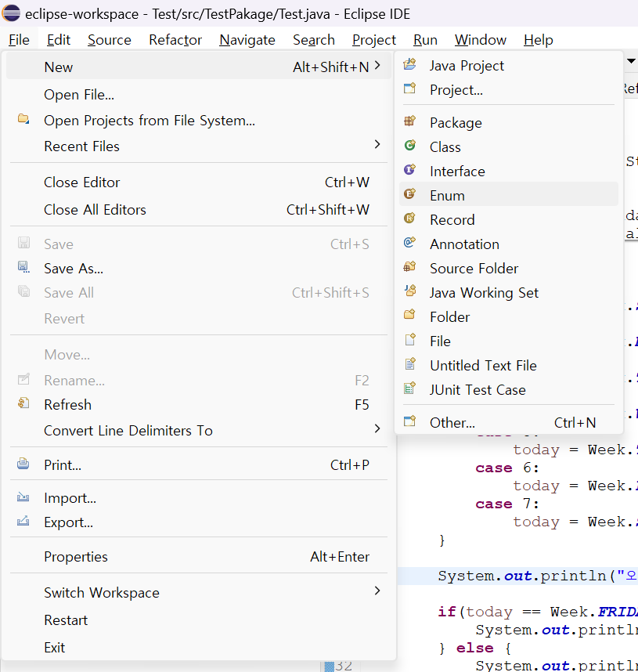The image size is (638, 672).
Task: Choose Interface in New submenu
Action: 509,172
